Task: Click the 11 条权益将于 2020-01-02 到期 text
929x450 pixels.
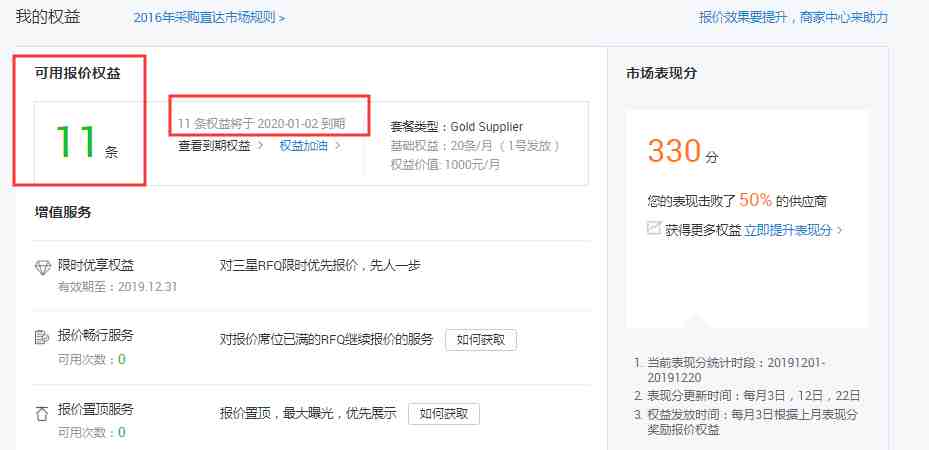Action: pos(261,124)
